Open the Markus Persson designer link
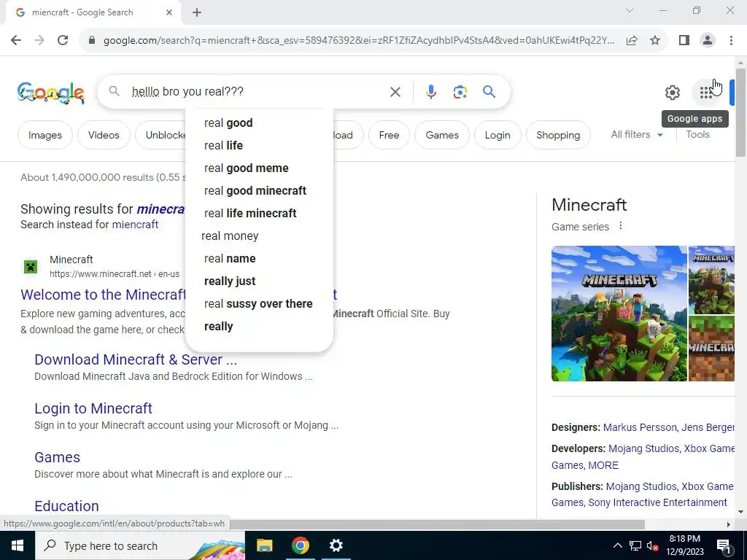The width and height of the screenshot is (747, 560). pyautogui.click(x=640, y=427)
